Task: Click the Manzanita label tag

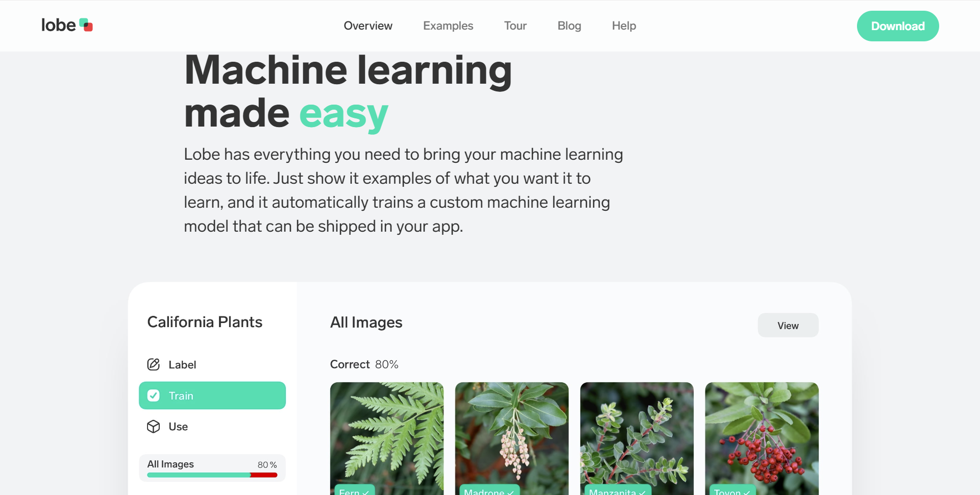Action: click(618, 490)
